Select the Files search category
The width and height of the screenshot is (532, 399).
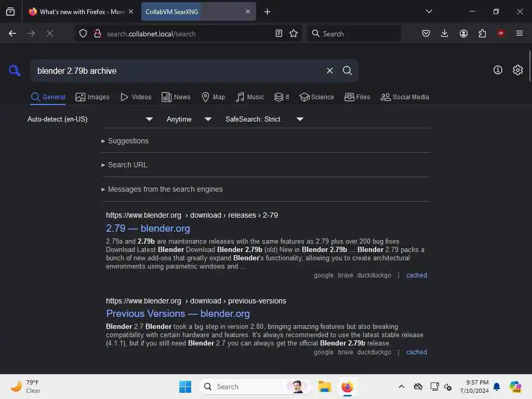357,97
